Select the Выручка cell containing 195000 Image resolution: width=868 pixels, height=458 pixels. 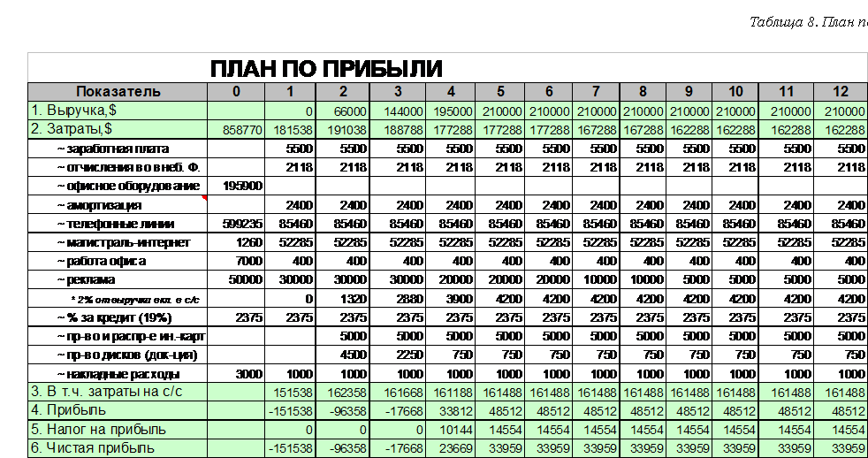(450, 111)
